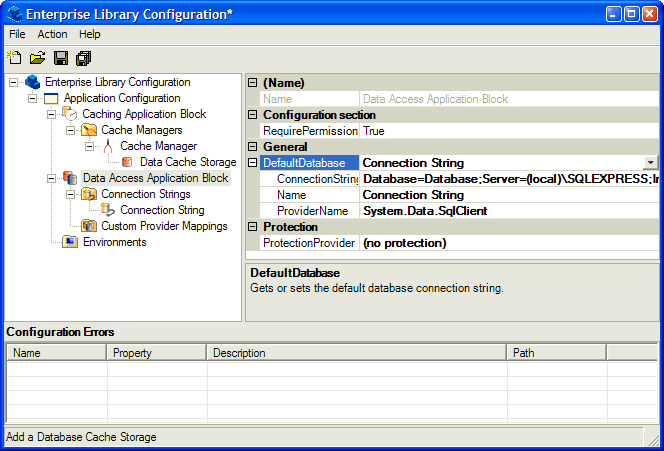This screenshot has height=451, width=664.
Task: Click the Open Application folder icon
Action: pyautogui.click(x=38, y=58)
